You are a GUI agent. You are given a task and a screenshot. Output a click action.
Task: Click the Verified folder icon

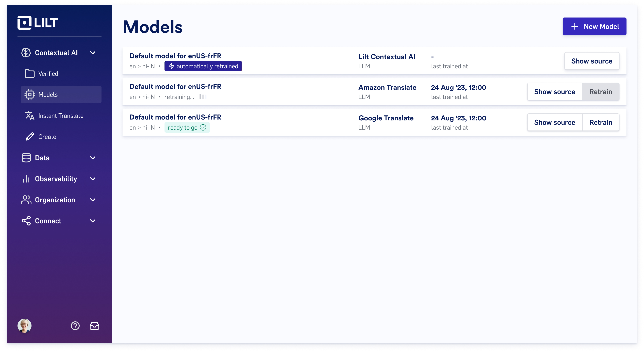[30, 74]
